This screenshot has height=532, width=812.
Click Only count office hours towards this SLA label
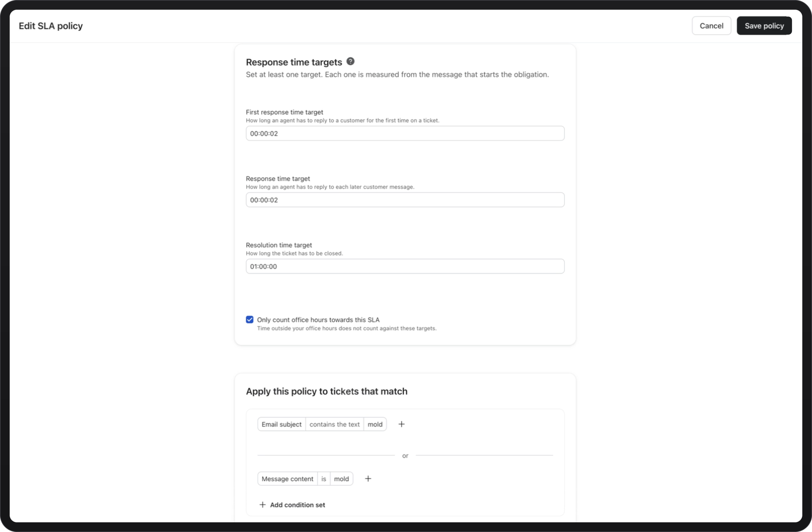coord(318,320)
